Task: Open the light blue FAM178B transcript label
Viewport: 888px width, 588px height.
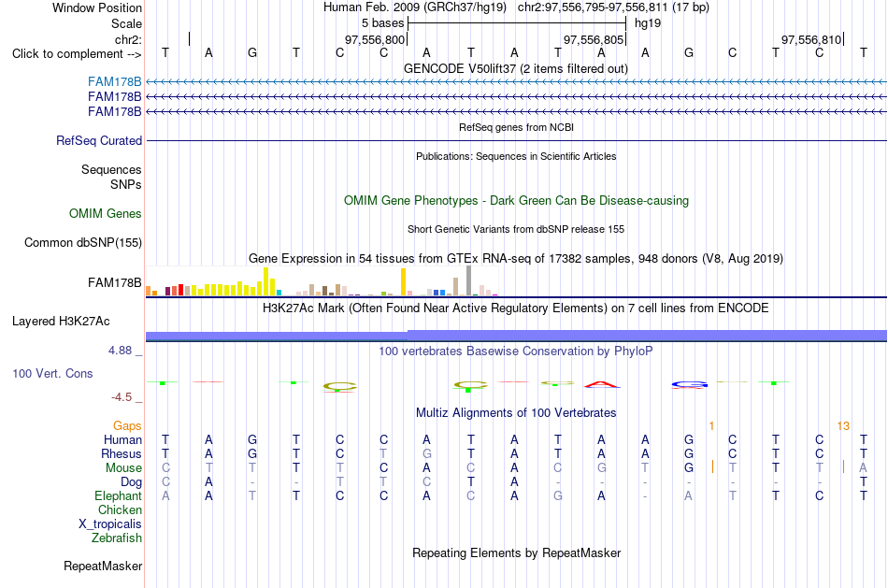Action: click(x=114, y=82)
